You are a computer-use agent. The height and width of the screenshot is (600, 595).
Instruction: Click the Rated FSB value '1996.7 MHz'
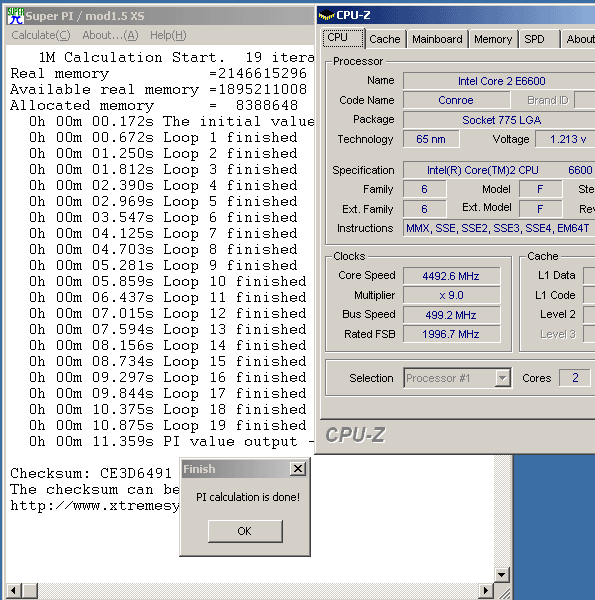point(452,334)
